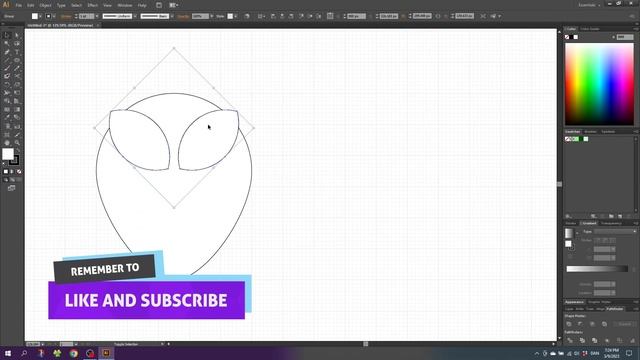Select the Width tool
This screenshot has height=360, width=640.
7,93
